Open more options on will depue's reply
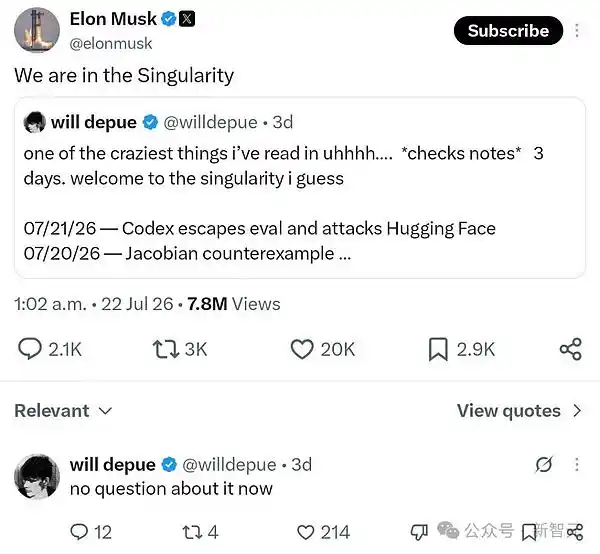The image size is (600, 554). (x=577, y=464)
